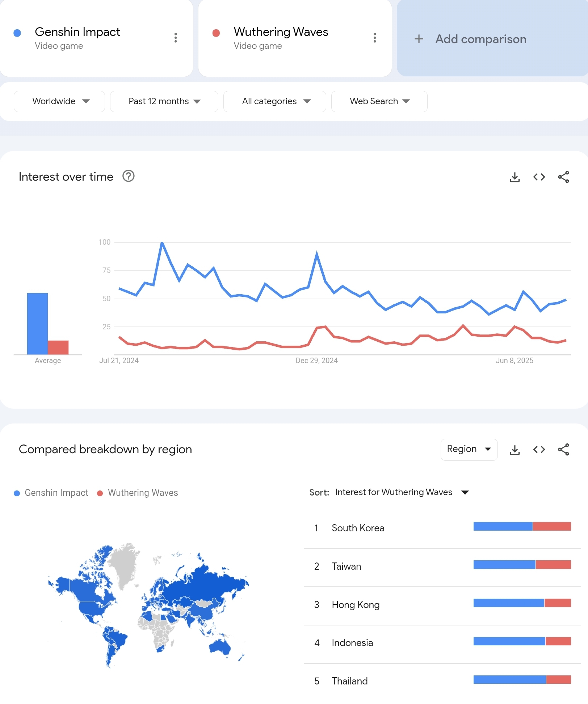Change the sort by Interest for Wuthering Waves
588x704 pixels.
[402, 492]
